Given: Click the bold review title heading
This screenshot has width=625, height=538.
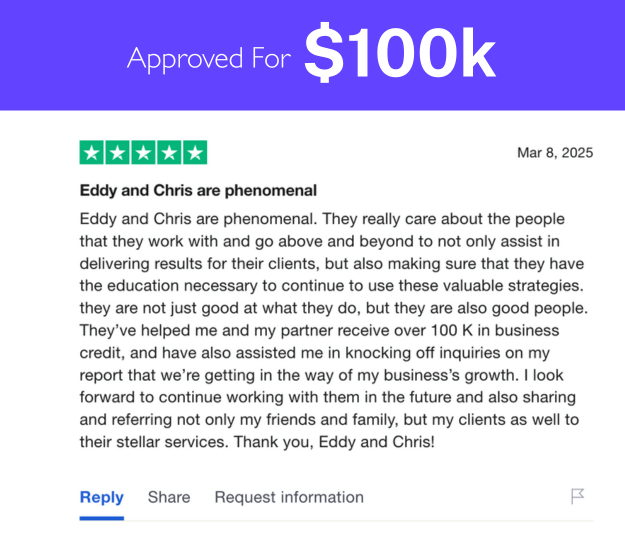Looking at the screenshot, I should 198,190.
